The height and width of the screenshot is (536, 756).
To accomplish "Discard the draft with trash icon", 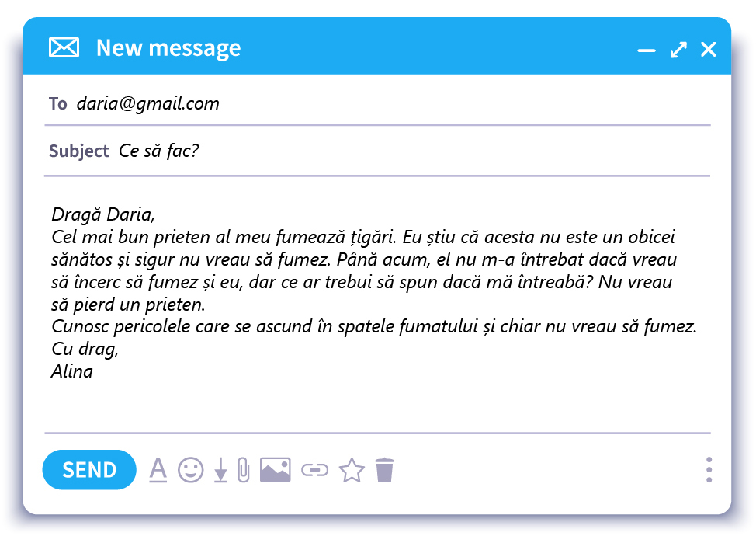I will point(384,469).
